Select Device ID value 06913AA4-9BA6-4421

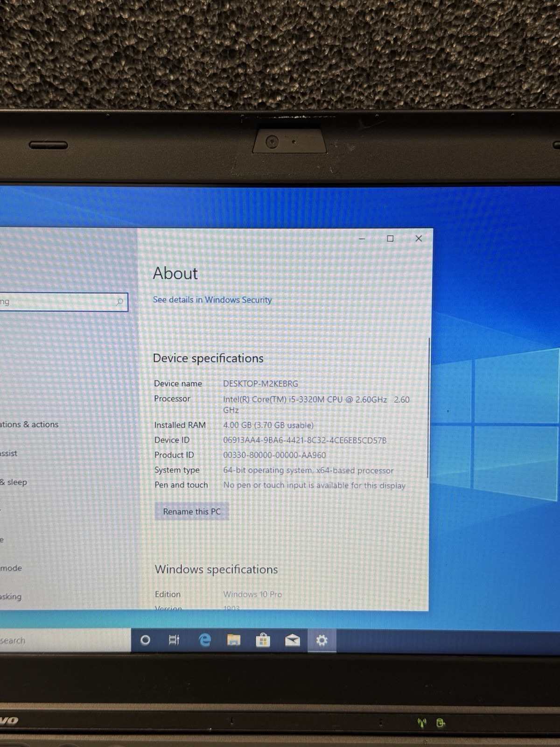point(305,440)
